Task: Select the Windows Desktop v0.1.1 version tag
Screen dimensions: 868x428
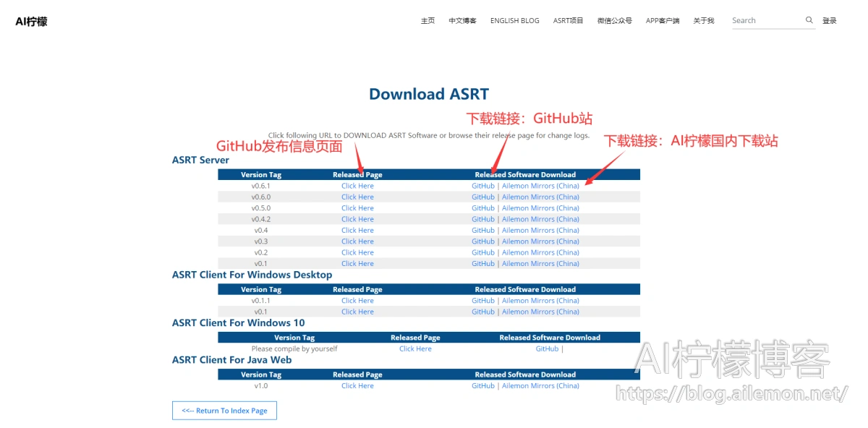Action: tap(261, 301)
